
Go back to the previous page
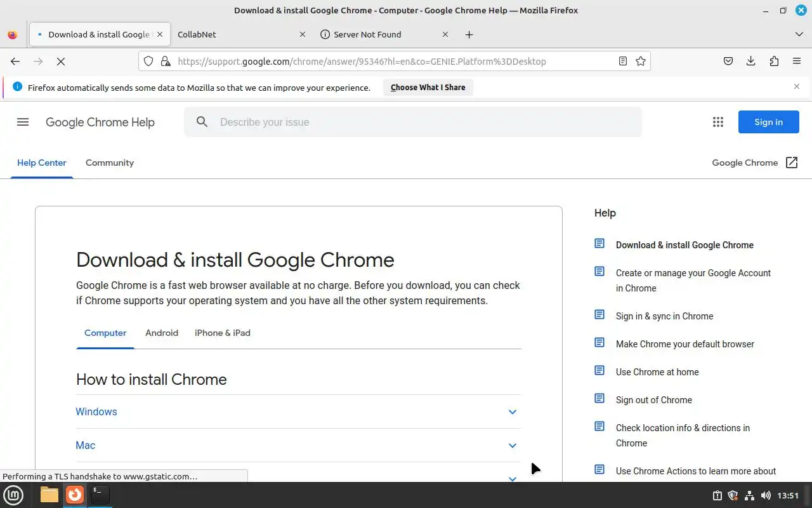click(x=15, y=61)
